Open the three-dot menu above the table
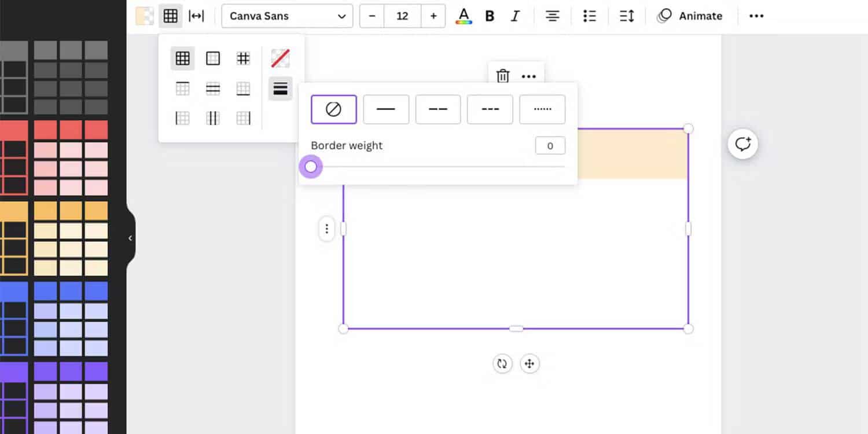The image size is (868, 434). (529, 76)
